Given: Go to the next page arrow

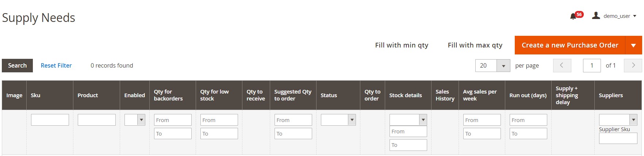Looking at the screenshot, I should click(633, 65).
